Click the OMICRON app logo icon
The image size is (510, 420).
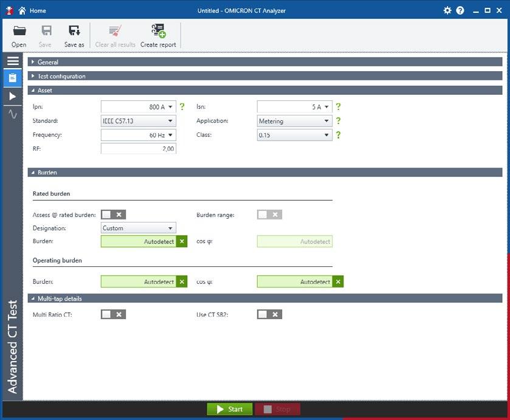click(x=10, y=10)
